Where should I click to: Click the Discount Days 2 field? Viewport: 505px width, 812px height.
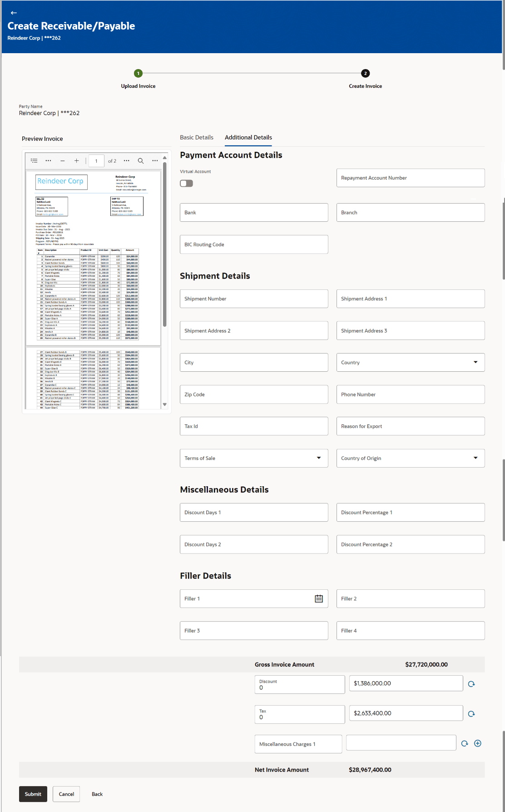point(254,544)
